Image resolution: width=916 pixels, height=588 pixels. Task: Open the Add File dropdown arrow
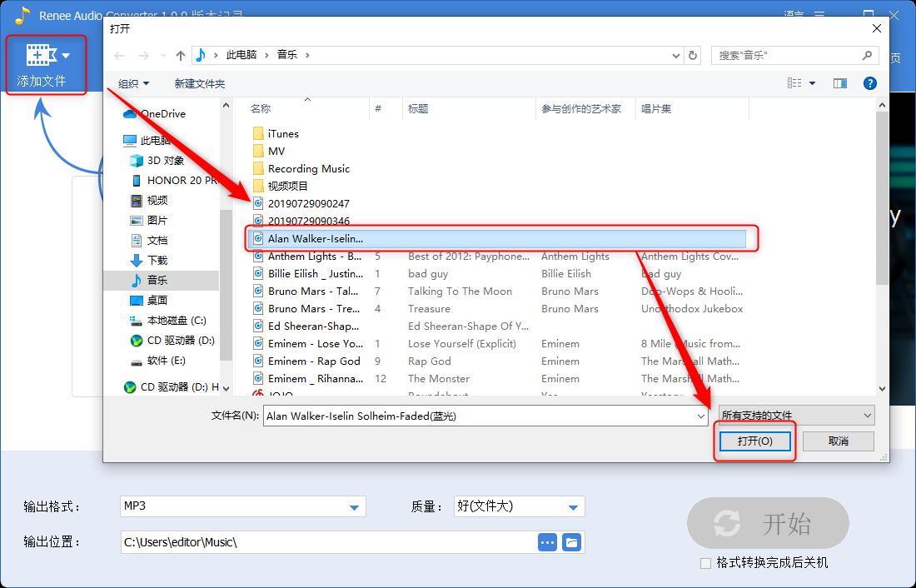pos(66,56)
